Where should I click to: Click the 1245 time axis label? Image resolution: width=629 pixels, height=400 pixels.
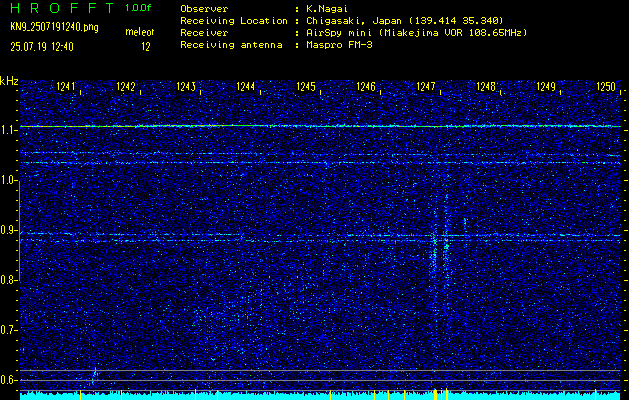(x=306, y=86)
